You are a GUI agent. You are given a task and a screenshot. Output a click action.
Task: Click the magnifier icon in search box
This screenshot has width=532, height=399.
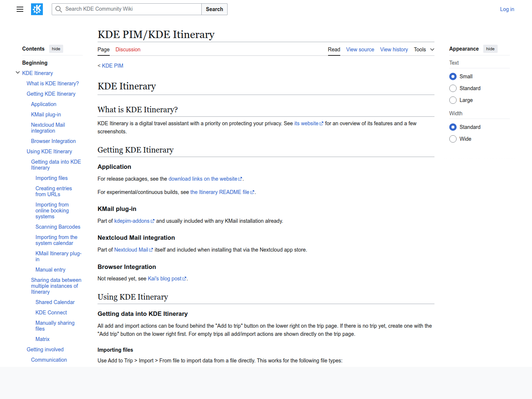point(59,9)
